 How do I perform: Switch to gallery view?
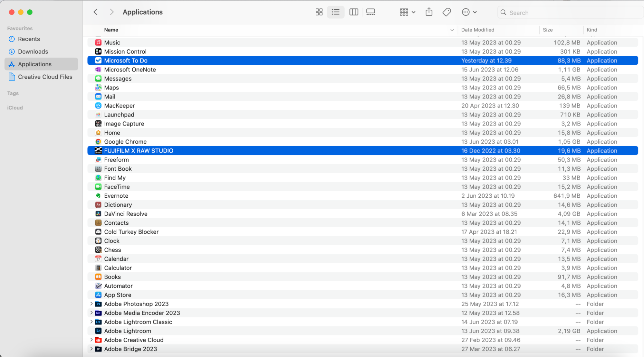pyautogui.click(x=370, y=12)
